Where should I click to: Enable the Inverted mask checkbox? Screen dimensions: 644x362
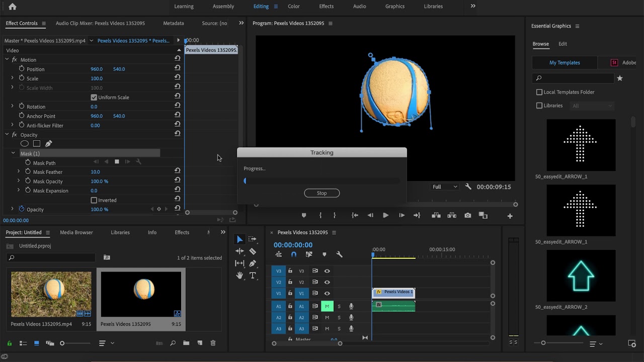click(94, 200)
